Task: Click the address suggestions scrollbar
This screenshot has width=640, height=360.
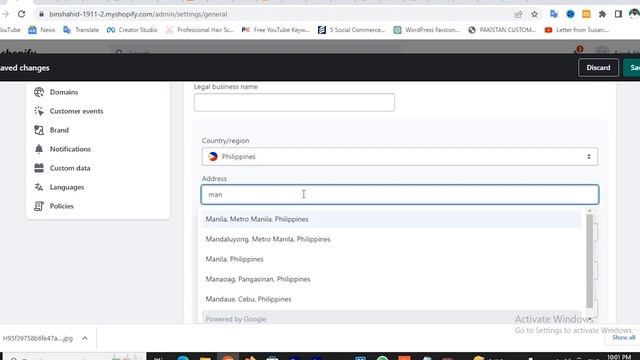Action: click(589, 261)
